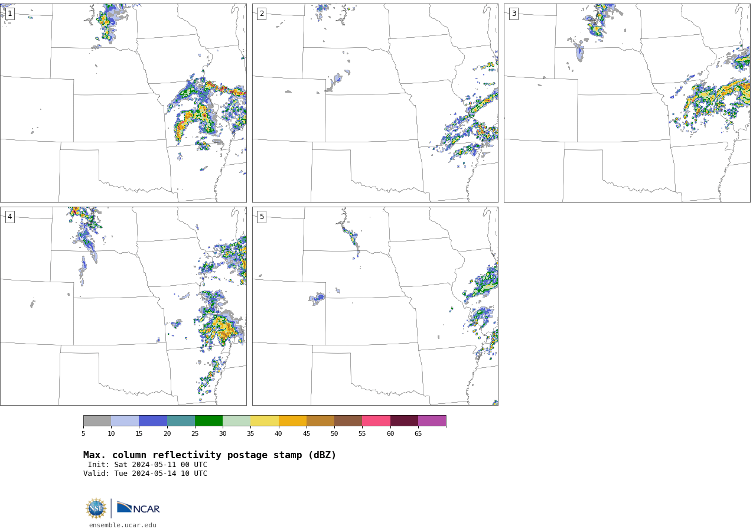Image resolution: width=756 pixels, height=532 pixels.
Task: Click the dark green 25-30 dBZ swatch
Action: click(x=208, y=420)
